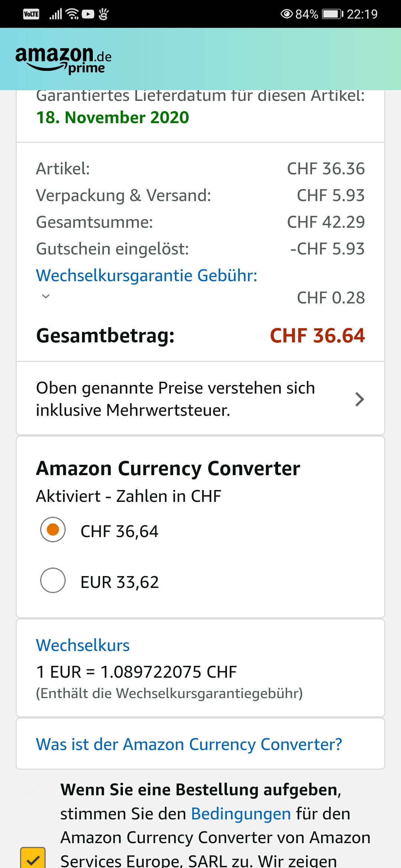
Task: Tap the eye comfort status icon
Action: click(x=287, y=14)
